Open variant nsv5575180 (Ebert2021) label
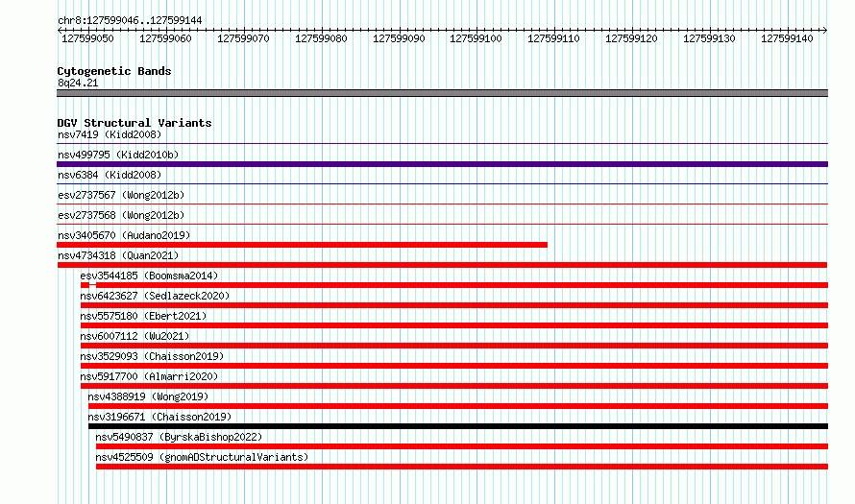This screenshot has height=504, width=855. pyautogui.click(x=143, y=316)
